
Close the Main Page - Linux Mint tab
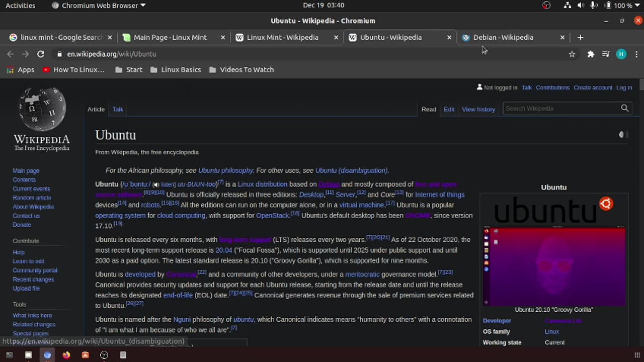pyautogui.click(x=223, y=37)
